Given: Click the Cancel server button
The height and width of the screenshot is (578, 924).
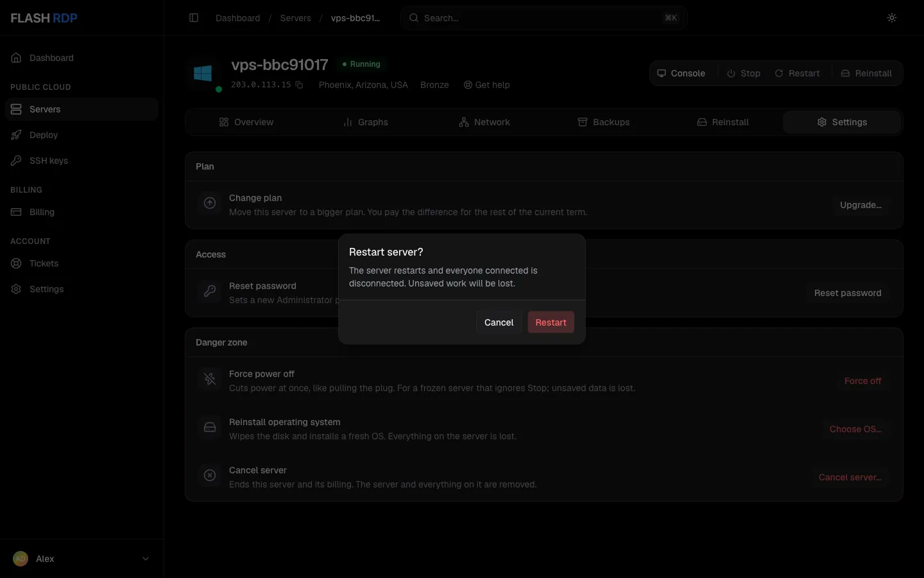Looking at the screenshot, I should (850, 477).
